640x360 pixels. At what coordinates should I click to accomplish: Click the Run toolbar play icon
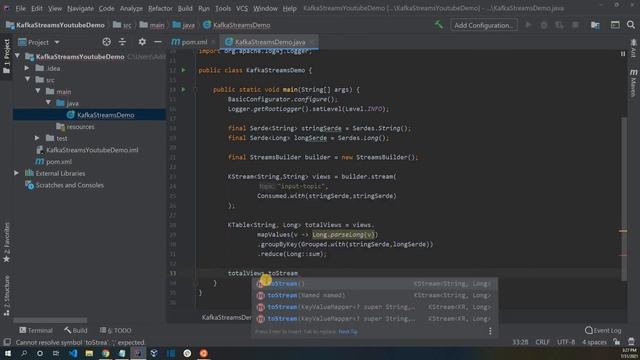pyautogui.click(x=528, y=25)
